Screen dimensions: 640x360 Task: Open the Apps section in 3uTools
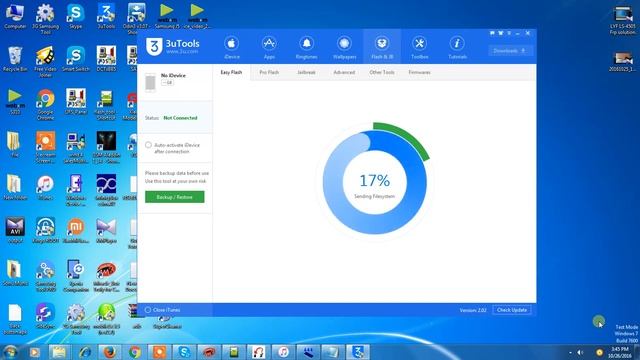click(x=269, y=47)
